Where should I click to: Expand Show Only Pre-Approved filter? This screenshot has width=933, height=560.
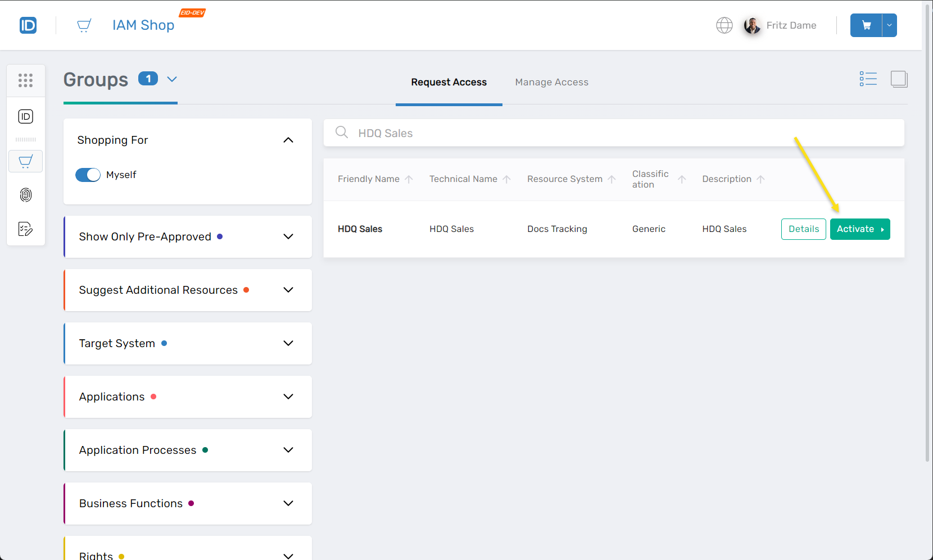(x=288, y=236)
